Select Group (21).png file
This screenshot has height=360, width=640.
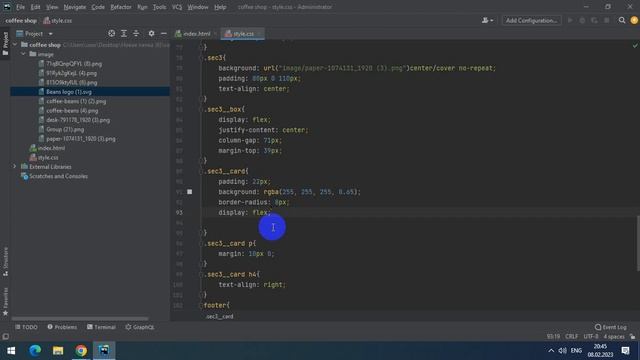[x=65, y=129]
